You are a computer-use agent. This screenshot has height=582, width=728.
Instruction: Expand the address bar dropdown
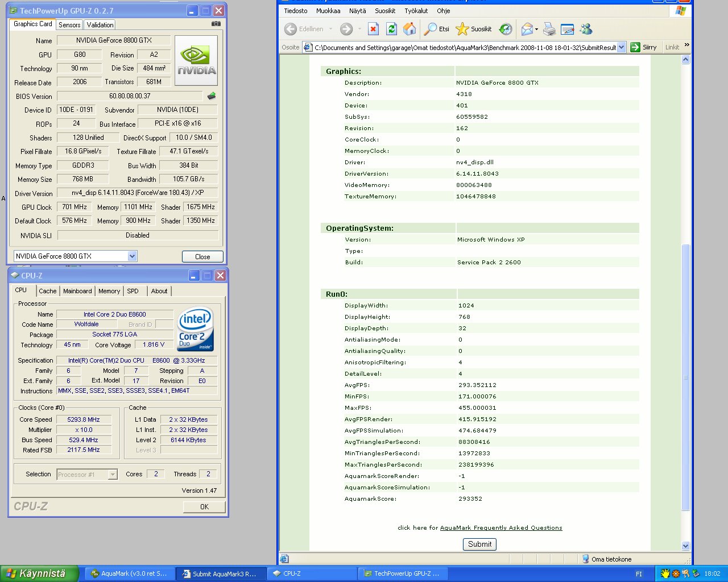pos(621,47)
